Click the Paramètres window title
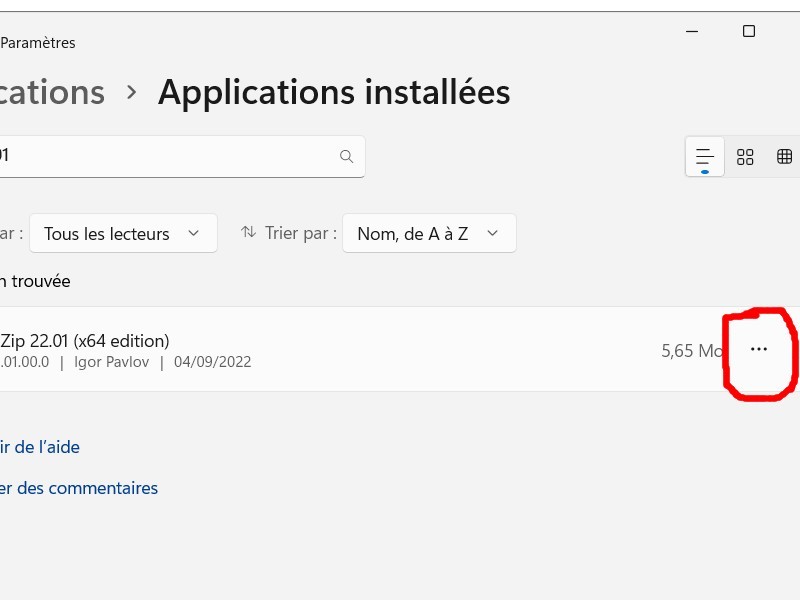 [x=38, y=43]
